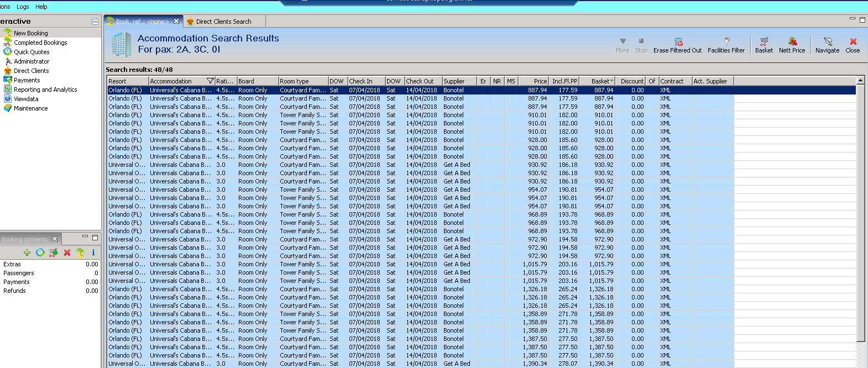Close the Book. ref.: <none> tab
This screenshot has width=868, height=368.
tap(176, 21)
